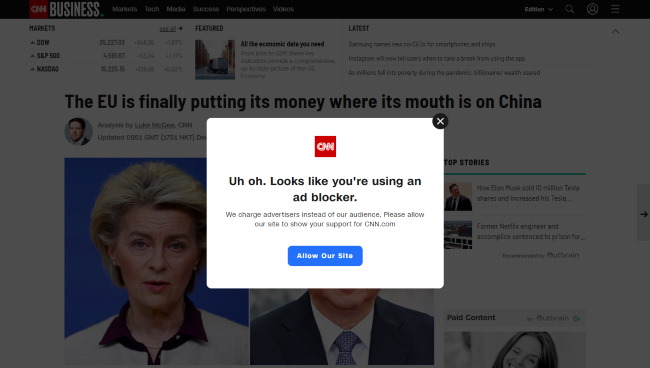650x368 pixels.
Task: Click the Elon Musk story thumbnail
Action: click(x=458, y=197)
